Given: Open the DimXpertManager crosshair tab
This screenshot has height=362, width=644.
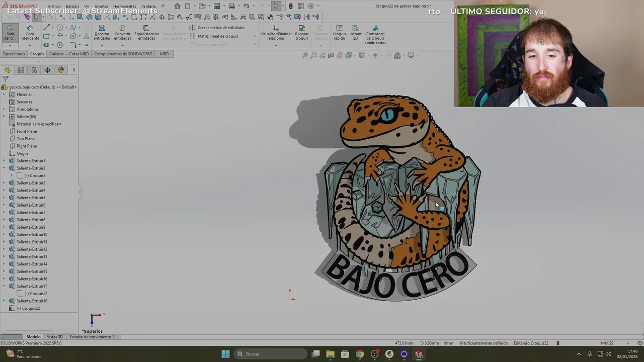Looking at the screenshot, I should coord(48,70).
